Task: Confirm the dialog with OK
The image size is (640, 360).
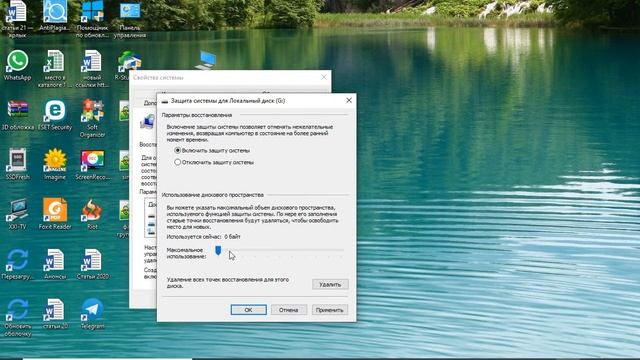Action: tap(248, 310)
